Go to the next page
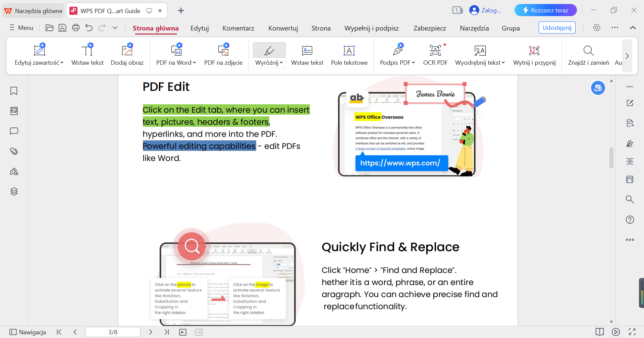This screenshot has width=644, height=338. tap(151, 332)
